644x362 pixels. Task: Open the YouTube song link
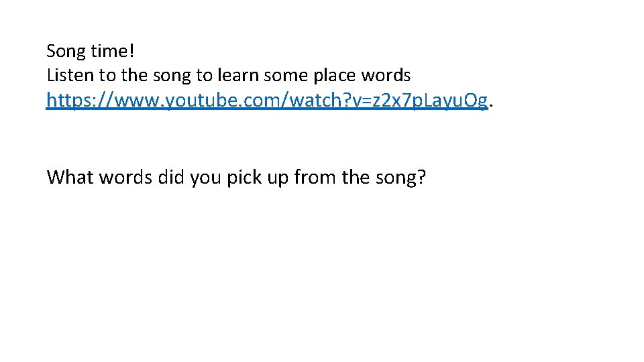[267, 101]
